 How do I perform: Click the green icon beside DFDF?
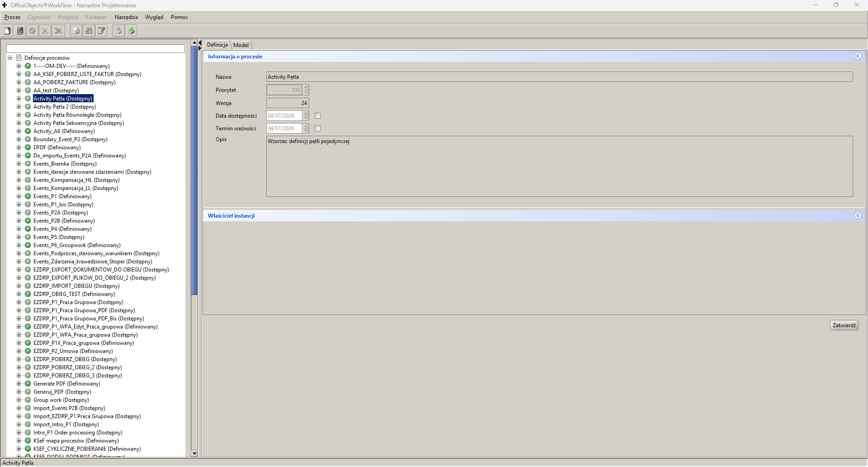click(x=28, y=148)
